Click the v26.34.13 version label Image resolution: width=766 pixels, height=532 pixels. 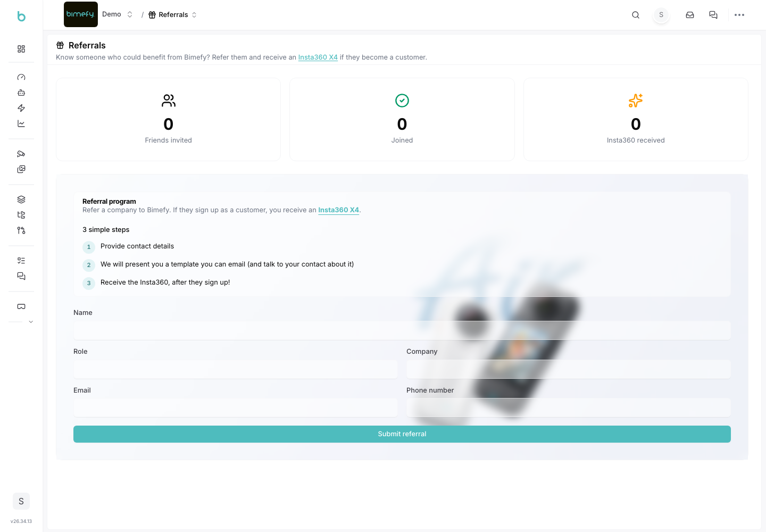tap(21, 521)
